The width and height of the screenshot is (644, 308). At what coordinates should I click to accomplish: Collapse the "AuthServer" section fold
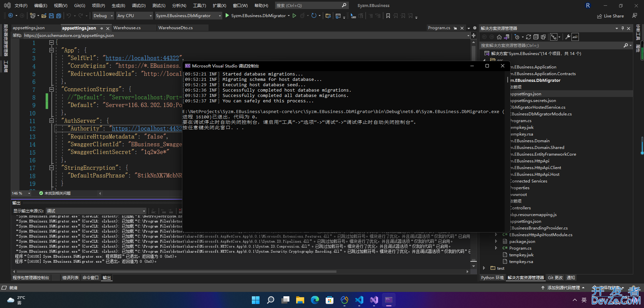click(x=51, y=120)
